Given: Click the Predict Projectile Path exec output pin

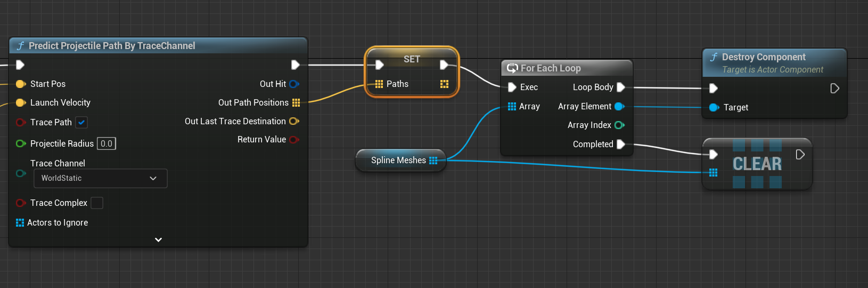Looking at the screenshot, I should (x=295, y=65).
